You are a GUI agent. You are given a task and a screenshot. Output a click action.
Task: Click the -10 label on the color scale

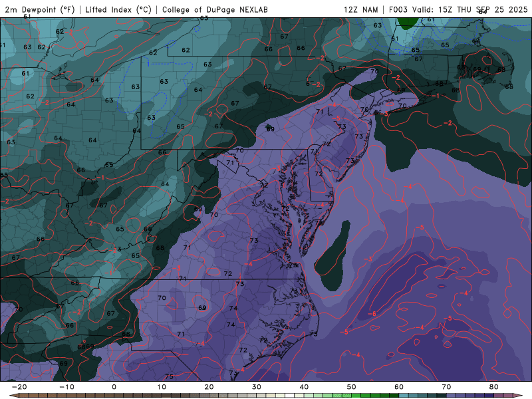(x=66, y=387)
